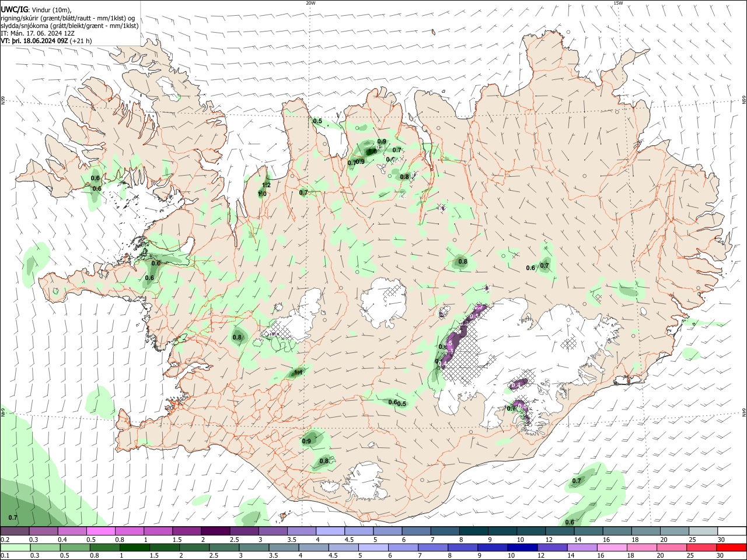Image resolution: width=747 pixels, height=560 pixels.
Task: Click the 1.0 precipitation value on the map
Action: (263, 194)
